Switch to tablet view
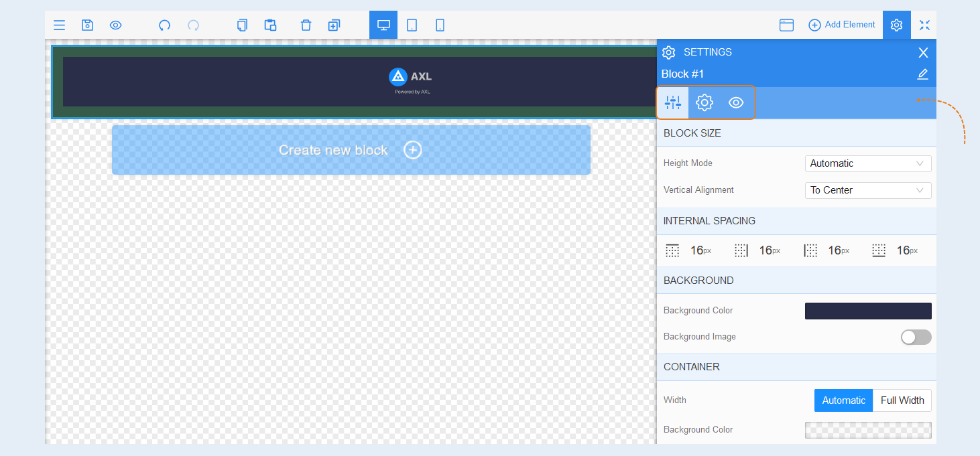The image size is (980, 456). pyautogui.click(x=412, y=25)
